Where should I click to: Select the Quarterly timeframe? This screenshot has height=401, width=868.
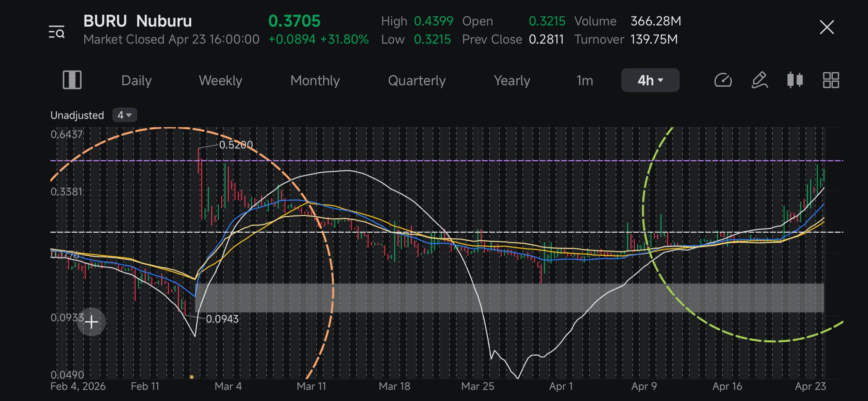417,81
